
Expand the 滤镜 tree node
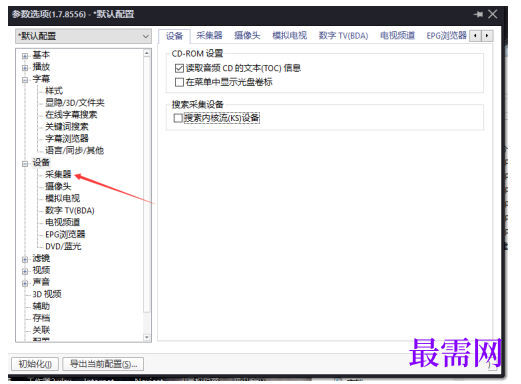(25, 259)
